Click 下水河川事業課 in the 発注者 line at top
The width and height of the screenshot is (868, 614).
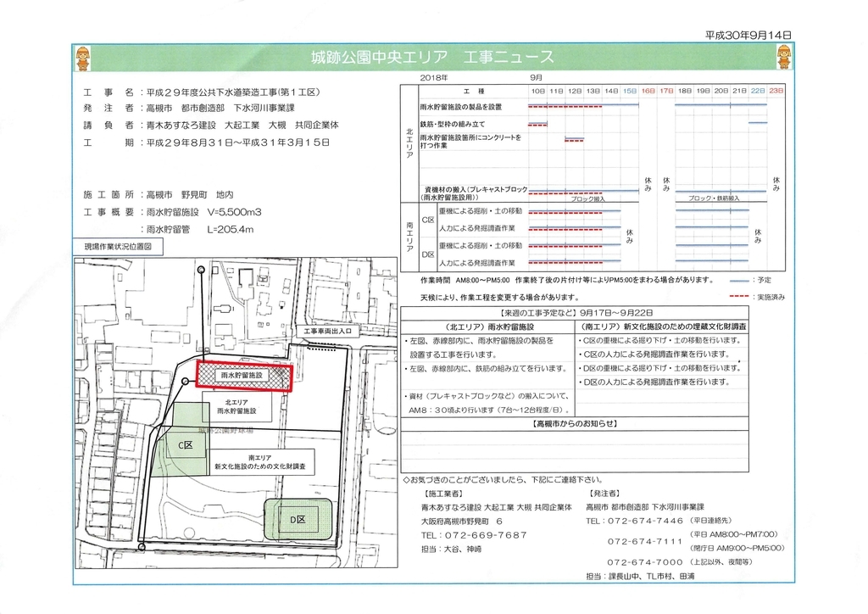pyautogui.click(x=264, y=108)
